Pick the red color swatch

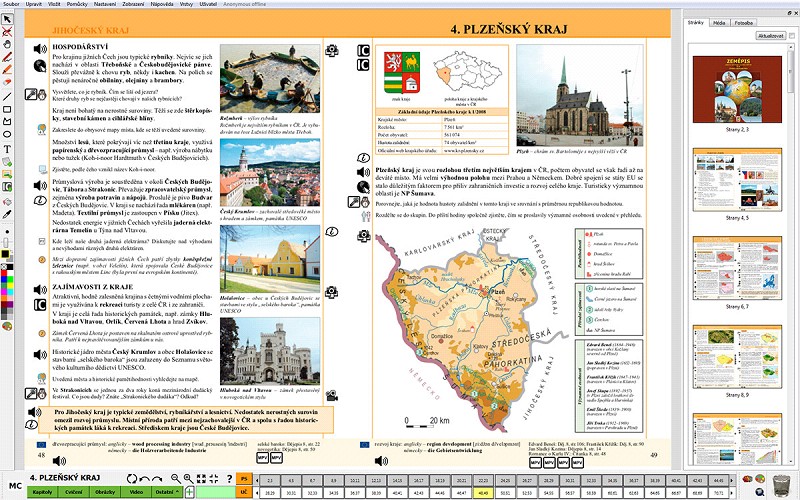tap(5, 274)
